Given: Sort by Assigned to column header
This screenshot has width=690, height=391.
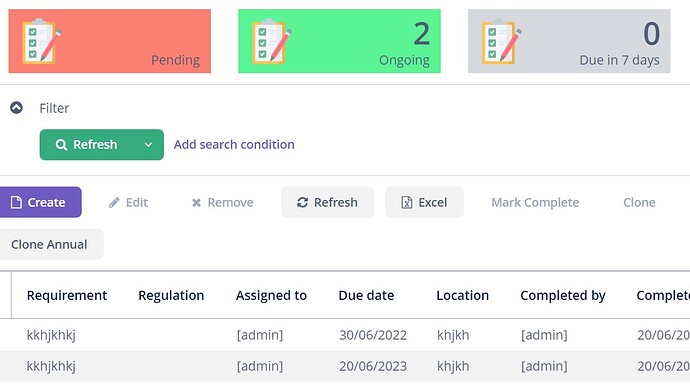Looking at the screenshot, I should tap(271, 296).
